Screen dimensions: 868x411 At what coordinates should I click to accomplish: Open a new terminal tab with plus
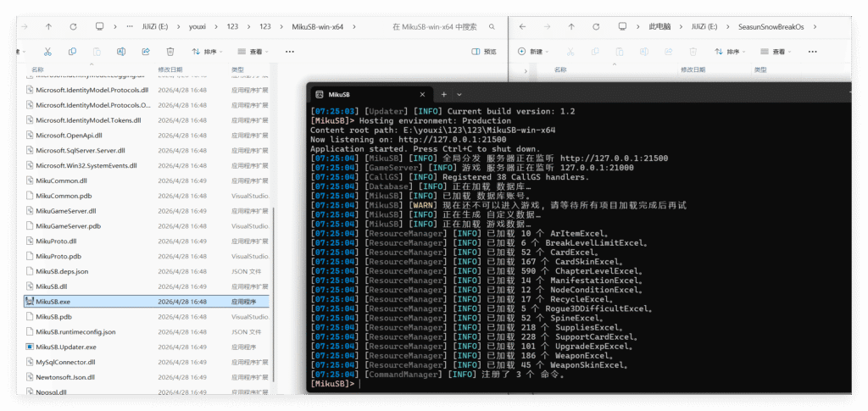(443, 95)
